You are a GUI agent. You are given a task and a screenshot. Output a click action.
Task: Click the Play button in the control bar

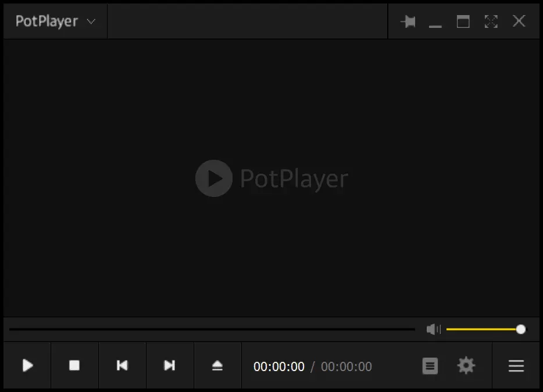pos(27,365)
